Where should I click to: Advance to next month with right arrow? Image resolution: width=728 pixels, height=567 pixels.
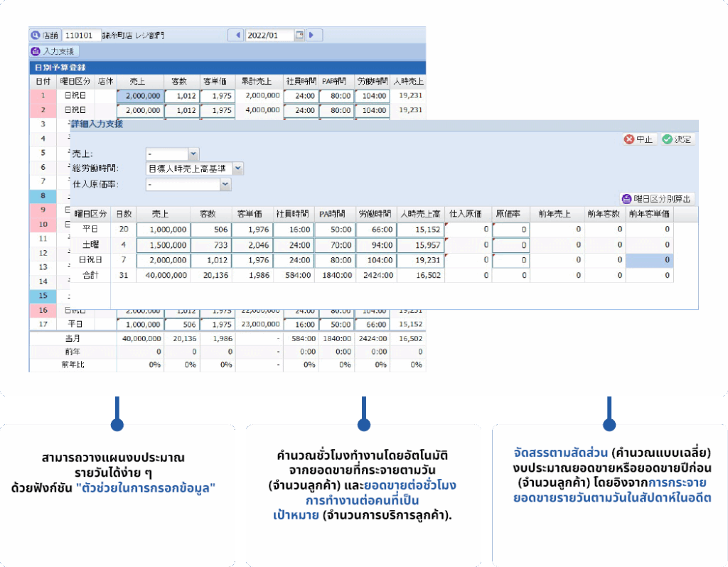click(311, 35)
